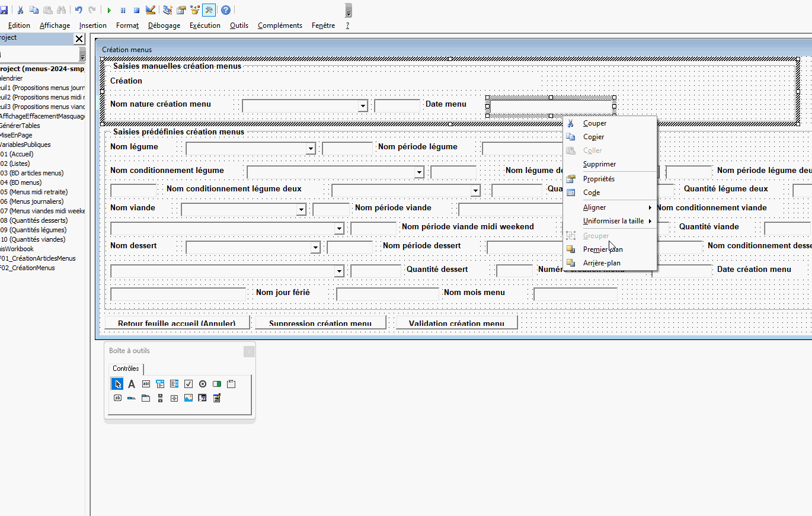Open the Nom légume combo box arrow
Image resolution: width=812 pixels, height=516 pixels.
pyautogui.click(x=311, y=149)
